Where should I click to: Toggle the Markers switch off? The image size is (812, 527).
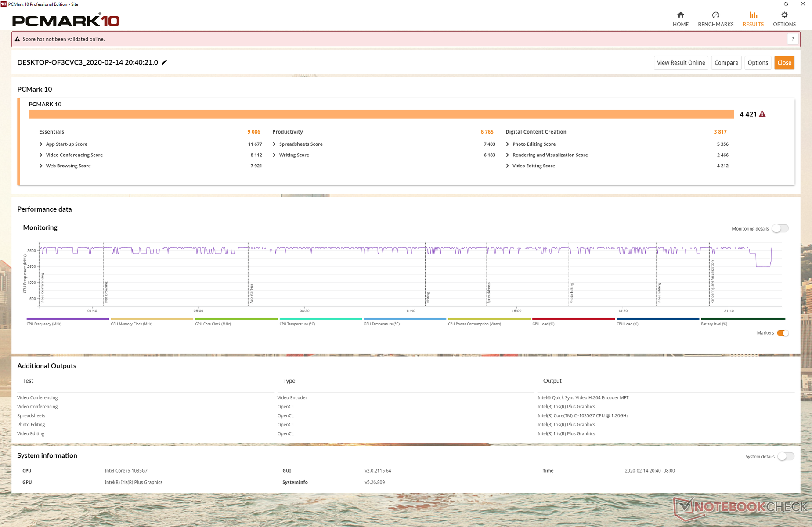pyautogui.click(x=783, y=333)
